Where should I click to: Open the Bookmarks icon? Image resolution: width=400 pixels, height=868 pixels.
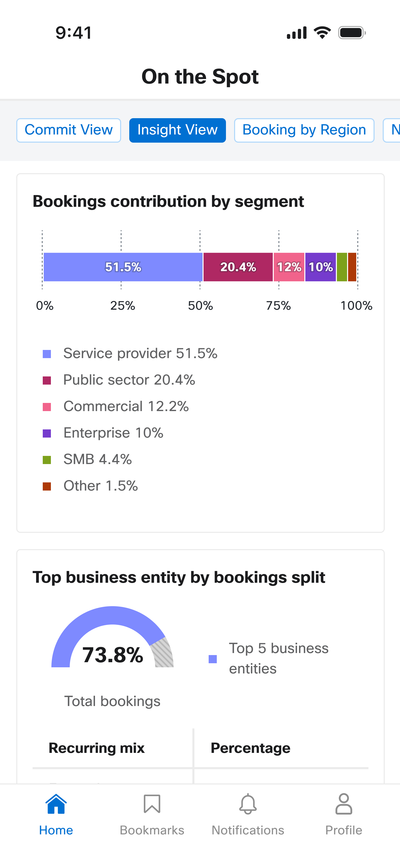pyautogui.click(x=152, y=804)
